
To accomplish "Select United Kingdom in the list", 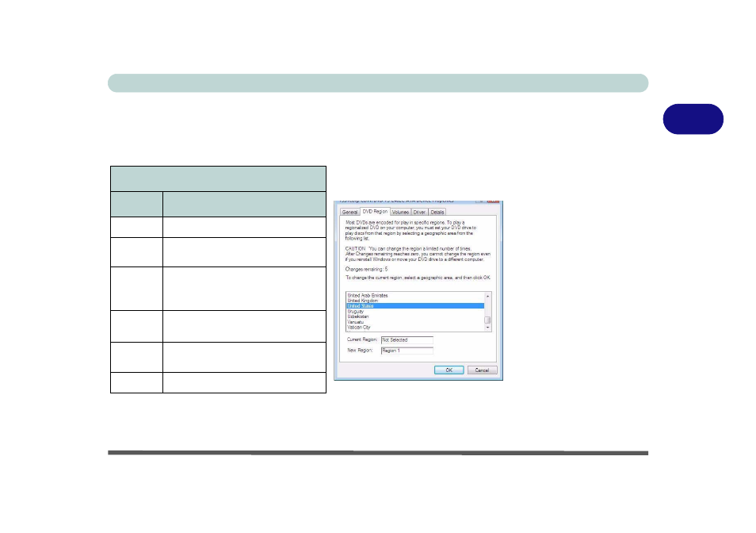I will (x=415, y=301).
